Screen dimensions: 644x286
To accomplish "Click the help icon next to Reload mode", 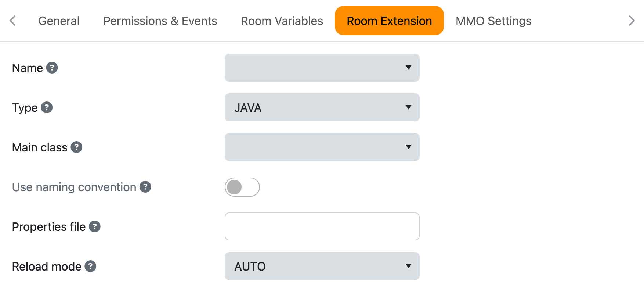I will pos(90,266).
